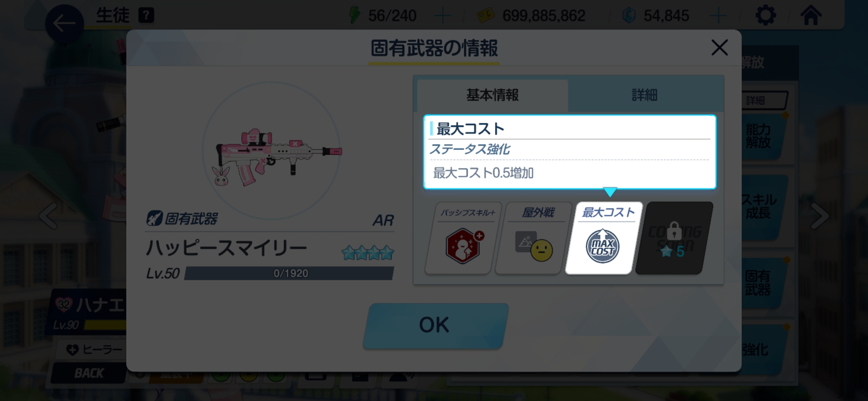
Task: Switch to the 基本情報 tab
Action: coord(493,95)
